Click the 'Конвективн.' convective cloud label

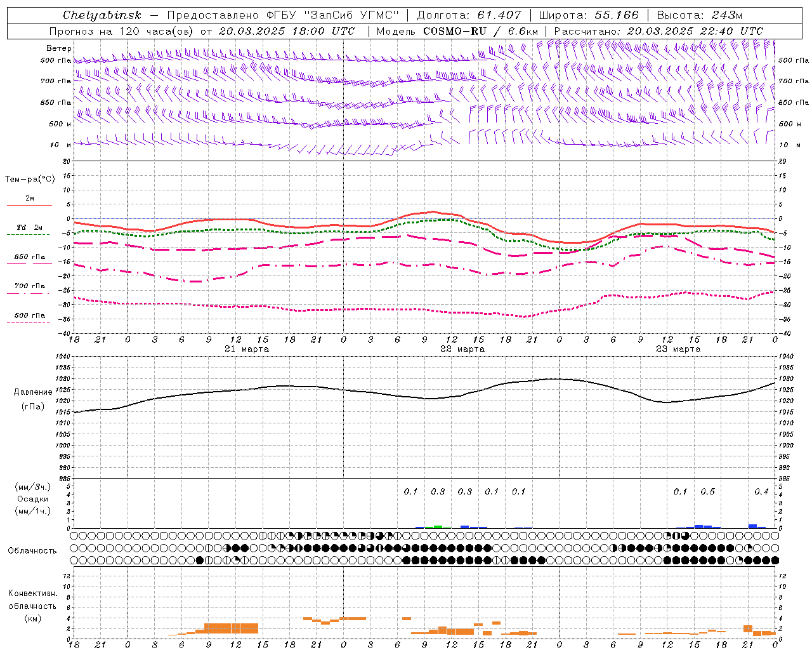coord(32,594)
